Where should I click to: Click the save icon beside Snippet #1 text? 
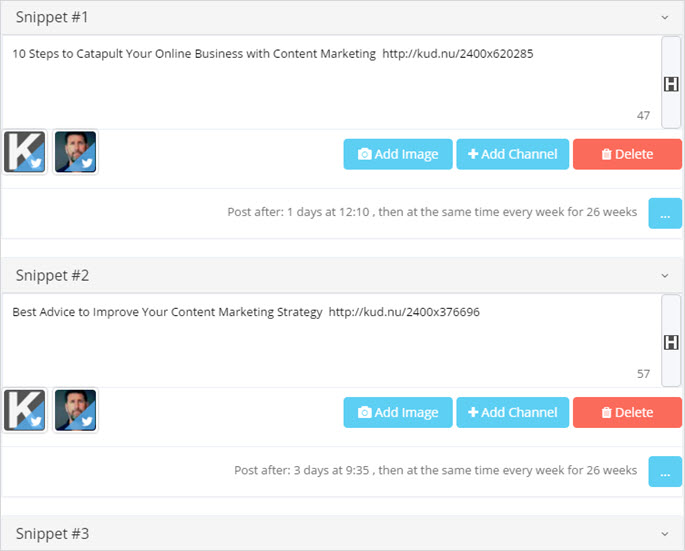(x=671, y=83)
